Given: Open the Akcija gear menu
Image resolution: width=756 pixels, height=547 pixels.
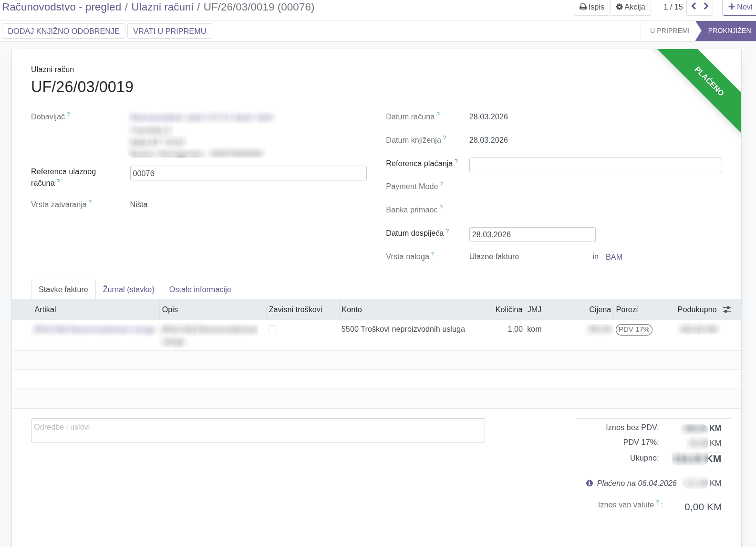Looking at the screenshot, I should tap(630, 7).
